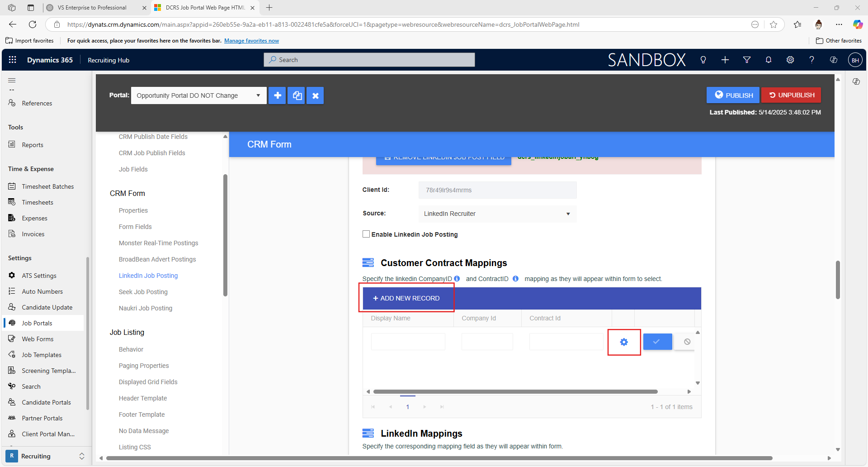The width and height of the screenshot is (868, 467).
Task: Open the Edge Copilot icon in toolbar
Action: tap(857, 24)
